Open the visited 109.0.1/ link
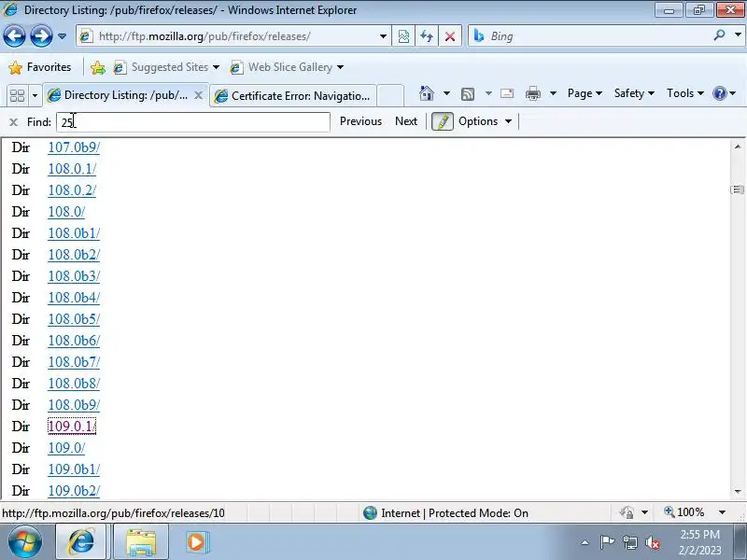 click(x=72, y=427)
